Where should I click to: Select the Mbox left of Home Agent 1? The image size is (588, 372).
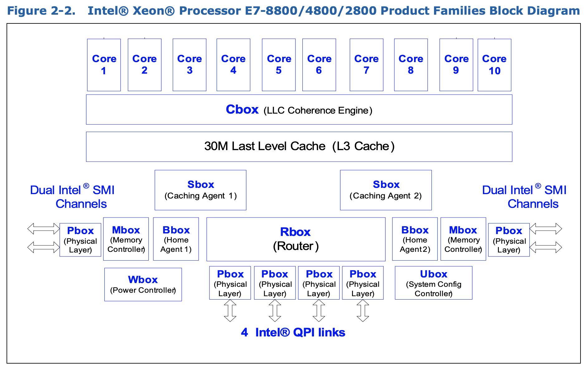(x=126, y=239)
